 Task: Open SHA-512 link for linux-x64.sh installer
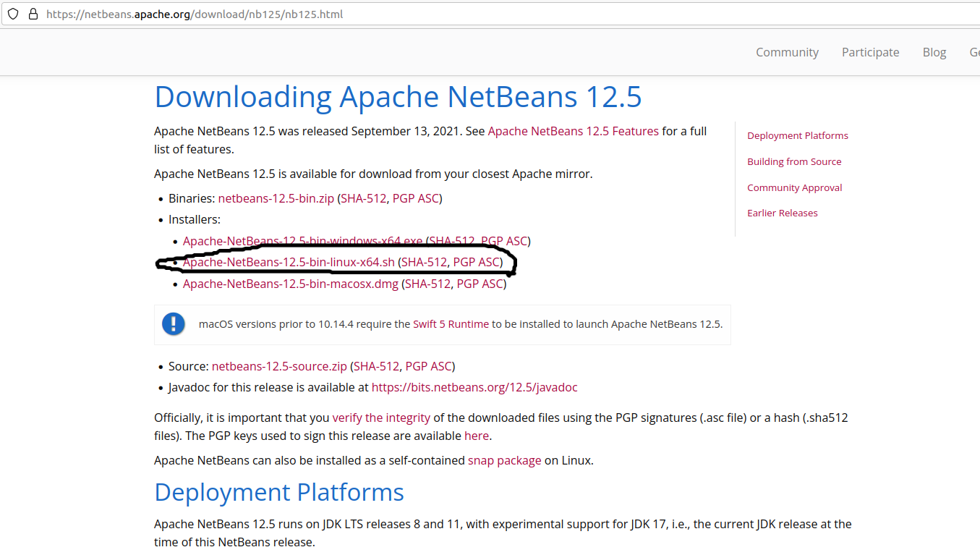pyautogui.click(x=425, y=262)
